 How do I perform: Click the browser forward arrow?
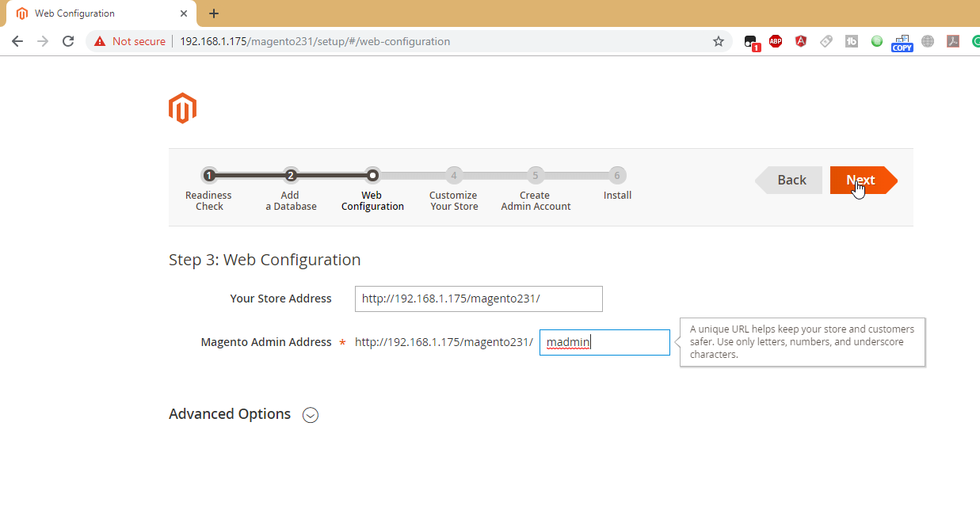tap(43, 41)
